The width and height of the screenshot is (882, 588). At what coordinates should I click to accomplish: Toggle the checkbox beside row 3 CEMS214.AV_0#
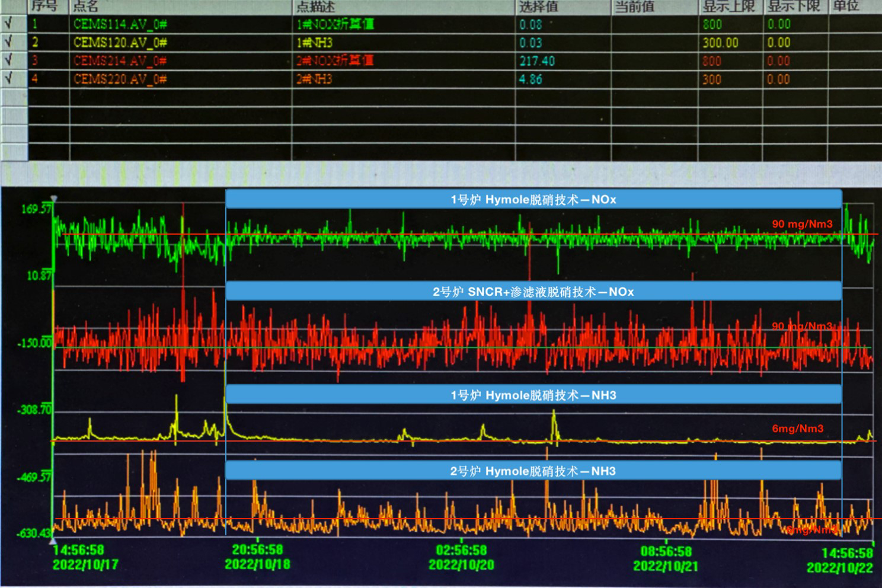(9, 60)
